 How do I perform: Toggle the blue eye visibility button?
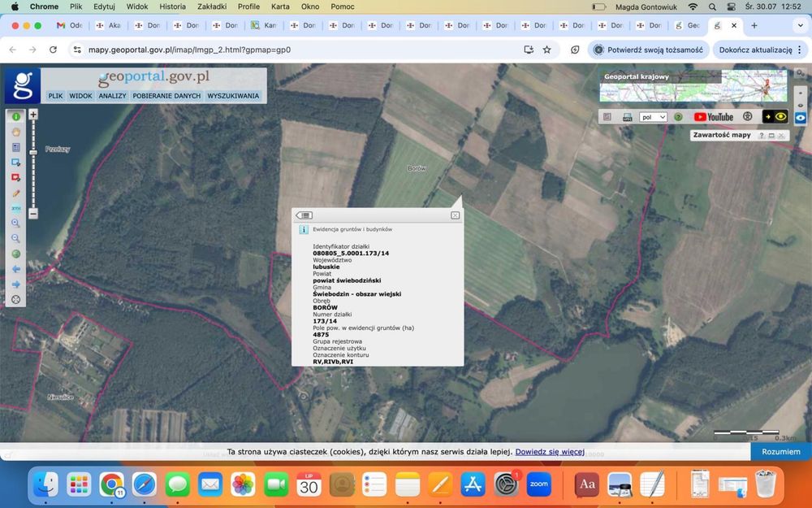coord(801,117)
